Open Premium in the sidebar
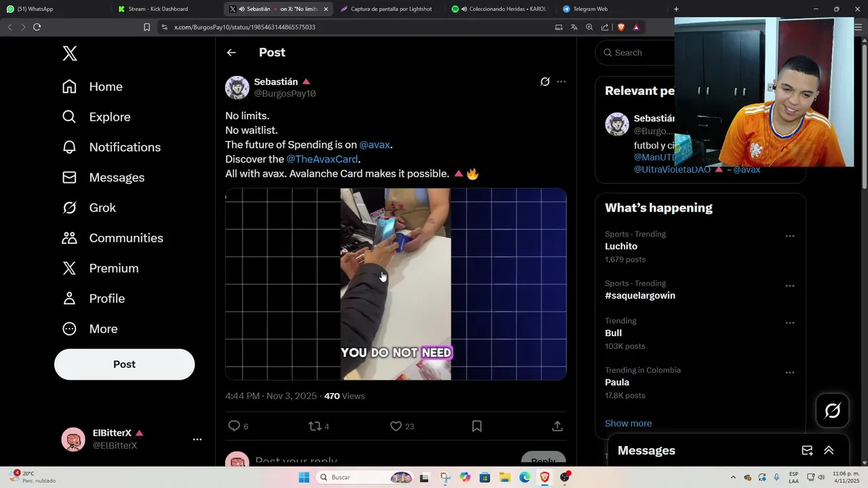 point(100,268)
